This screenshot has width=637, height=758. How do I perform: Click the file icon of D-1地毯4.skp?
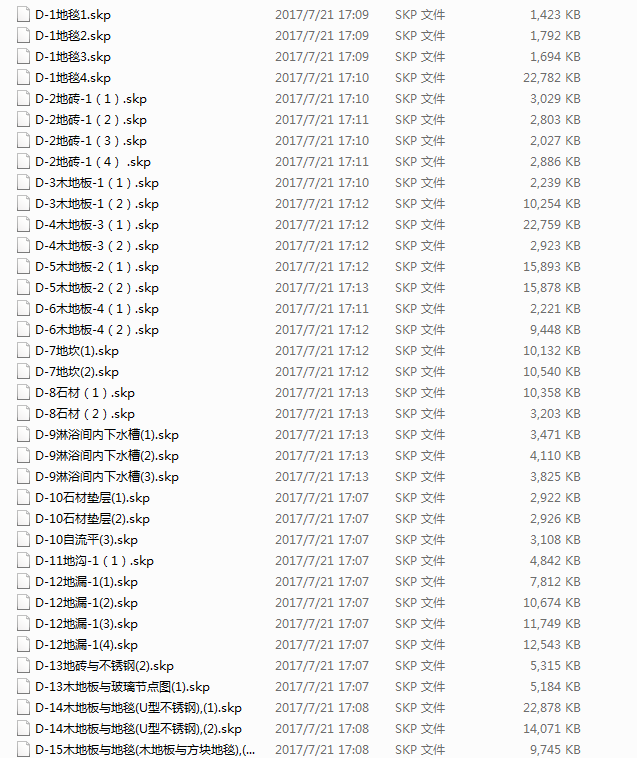point(23,77)
